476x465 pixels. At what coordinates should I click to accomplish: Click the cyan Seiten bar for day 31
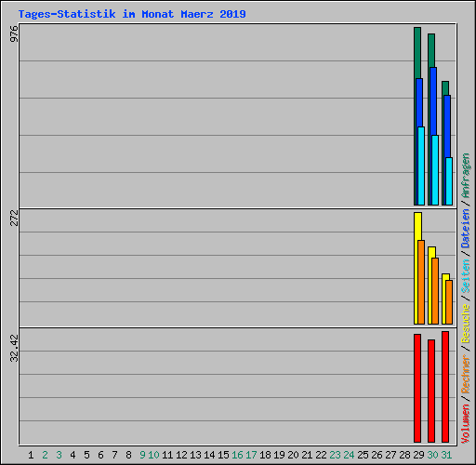[449, 181]
